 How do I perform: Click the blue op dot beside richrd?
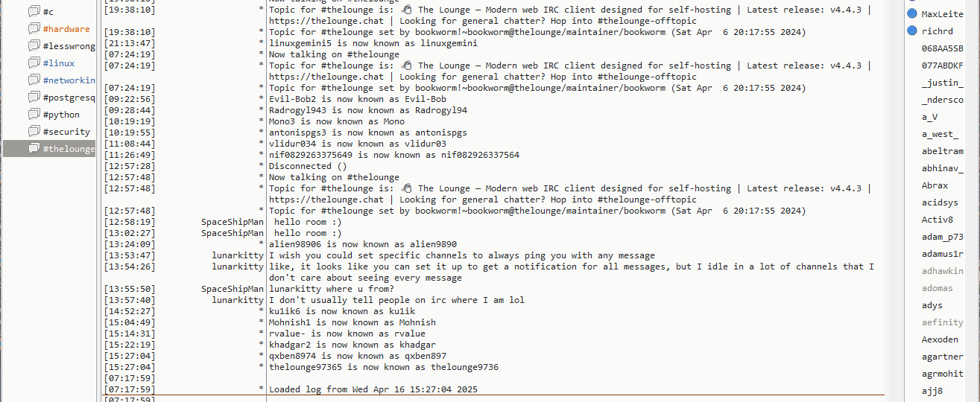[912, 31]
